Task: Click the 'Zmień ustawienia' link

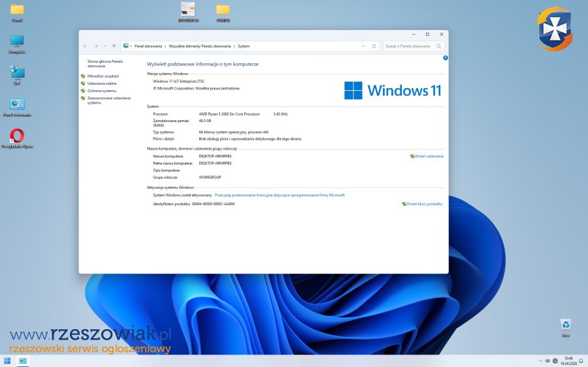Action: pyautogui.click(x=429, y=156)
